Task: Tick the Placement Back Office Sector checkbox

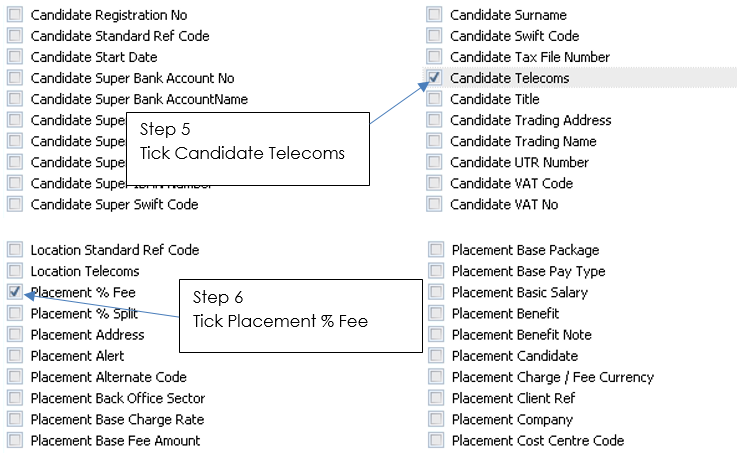Action: tap(15, 398)
